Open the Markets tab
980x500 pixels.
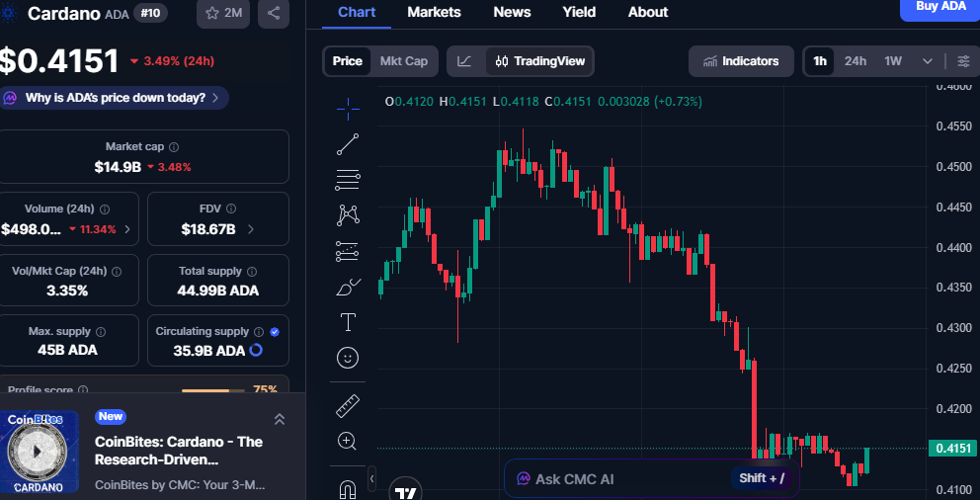[434, 12]
